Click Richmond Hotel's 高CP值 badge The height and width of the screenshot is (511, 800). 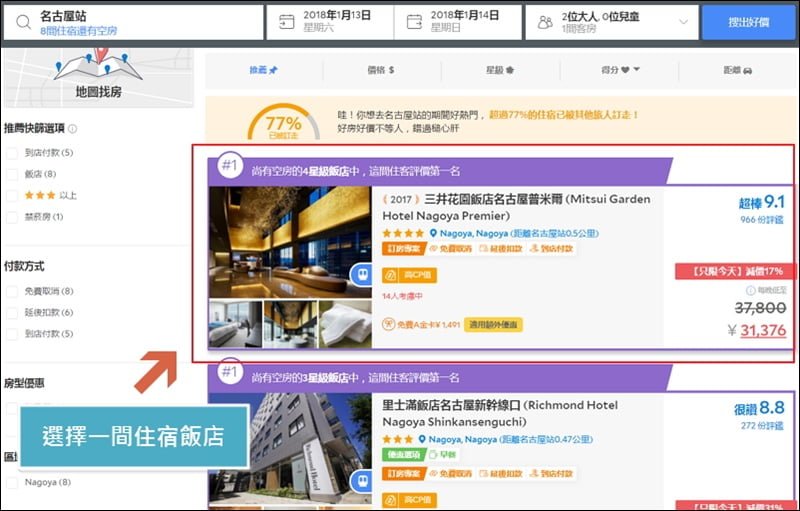pos(409,501)
